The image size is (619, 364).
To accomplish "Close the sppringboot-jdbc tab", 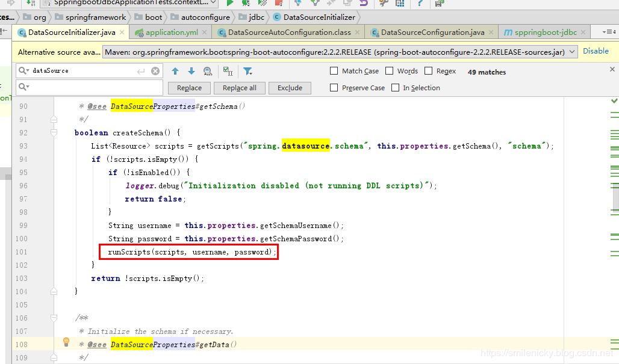I will [x=583, y=32].
